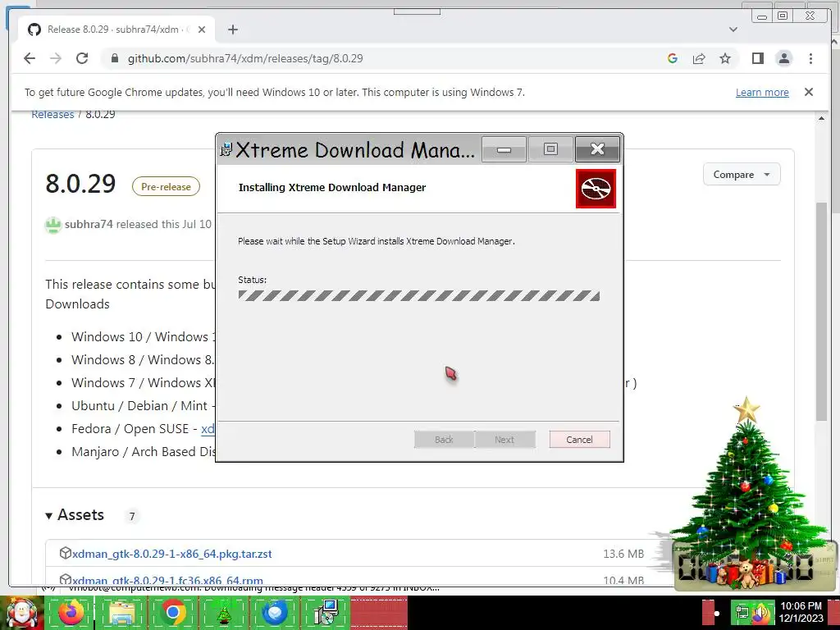Click the taskbar clock 10:06 PM

click(801, 606)
